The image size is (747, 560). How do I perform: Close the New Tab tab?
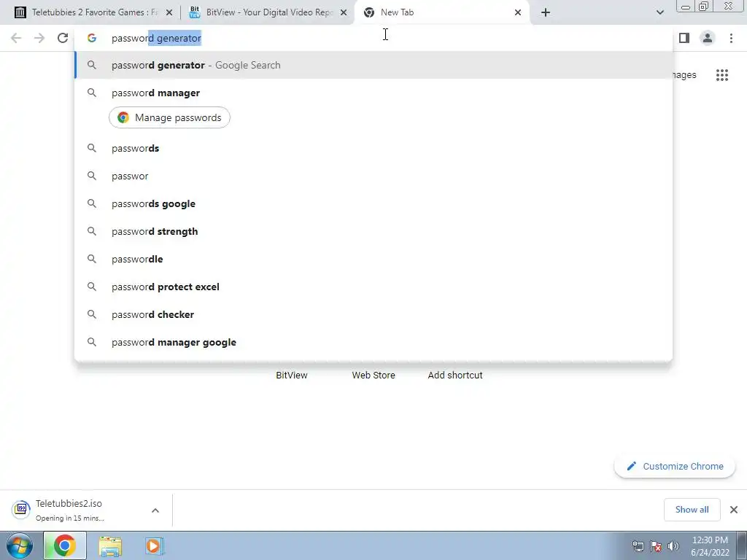click(518, 12)
